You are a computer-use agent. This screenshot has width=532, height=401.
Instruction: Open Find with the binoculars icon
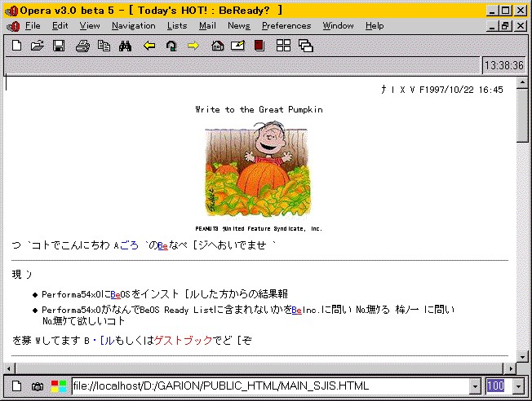pos(125,46)
